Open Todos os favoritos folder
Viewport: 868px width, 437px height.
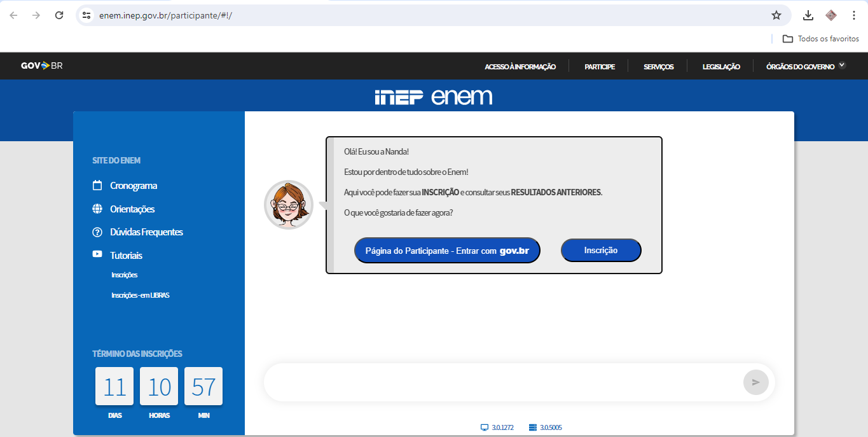click(821, 39)
